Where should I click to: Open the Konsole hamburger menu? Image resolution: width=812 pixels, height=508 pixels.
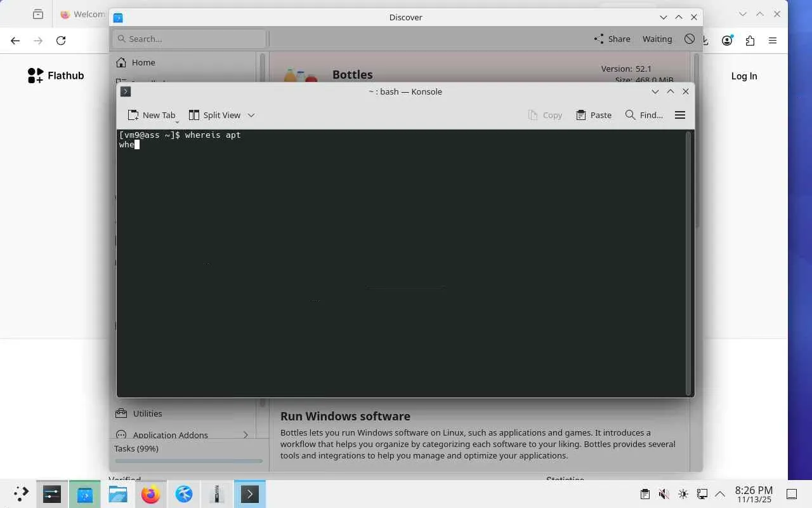680,115
